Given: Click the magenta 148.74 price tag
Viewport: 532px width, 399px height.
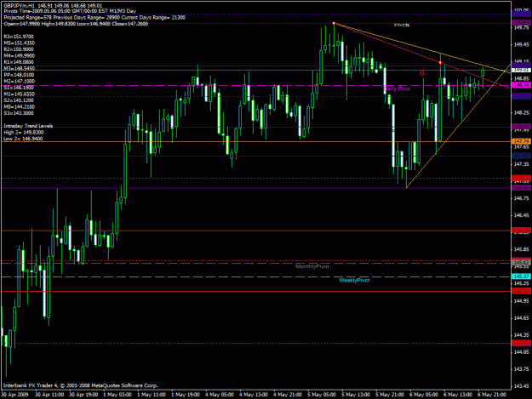Looking at the screenshot, I should 521,85.
